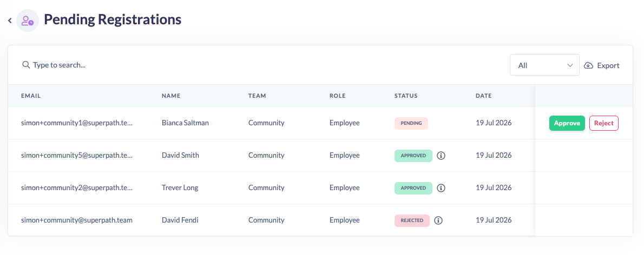Click the Rejected status badge for David Fendi

point(412,220)
